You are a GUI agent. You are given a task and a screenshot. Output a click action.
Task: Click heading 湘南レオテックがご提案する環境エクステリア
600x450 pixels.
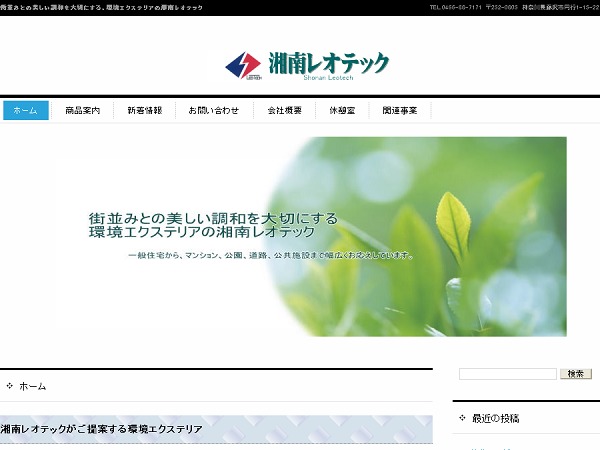click(x=101, y=429)
